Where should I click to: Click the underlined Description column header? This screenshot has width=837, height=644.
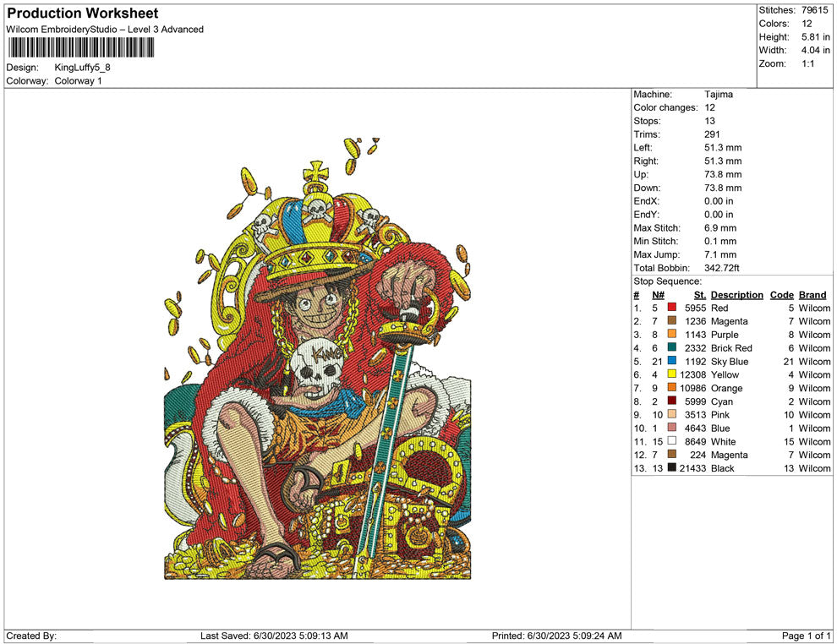pos(736,295)
